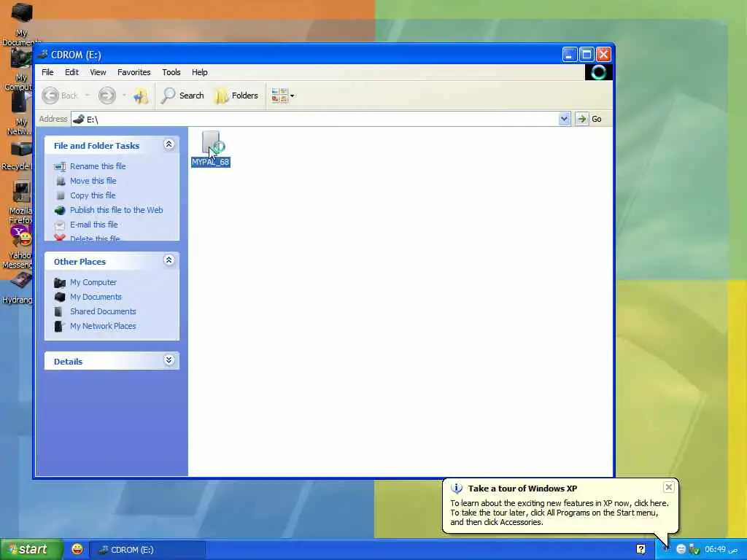Open My Network Places link

[103, 326]
